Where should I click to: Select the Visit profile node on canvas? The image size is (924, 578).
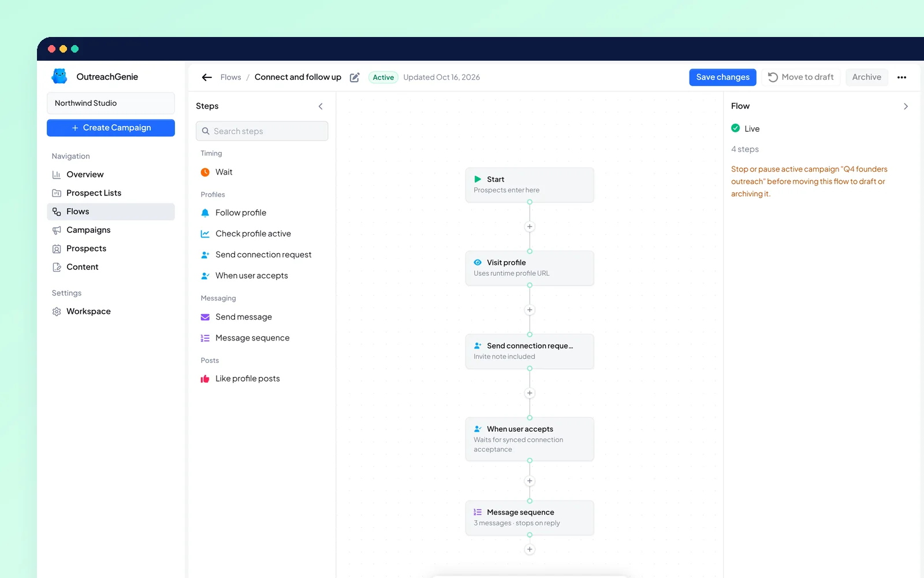tap(530, 268)
